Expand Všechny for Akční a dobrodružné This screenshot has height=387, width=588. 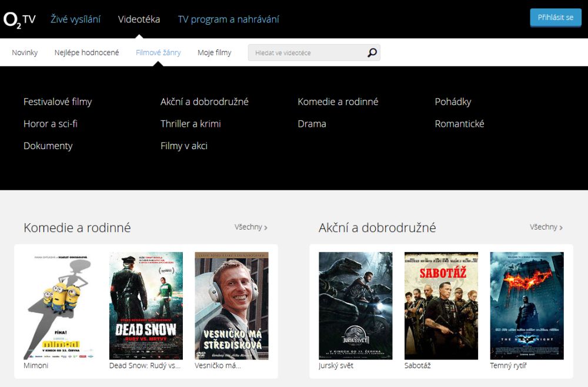[546, 227]
